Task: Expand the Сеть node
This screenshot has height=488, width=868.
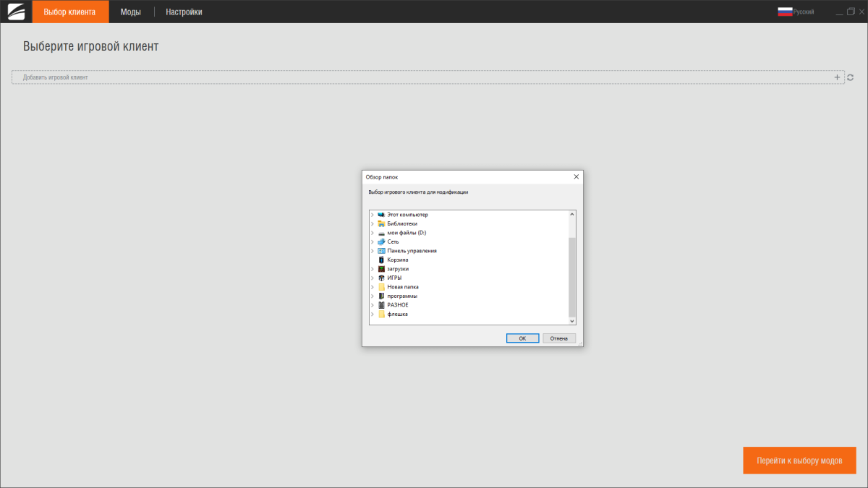Action: point(373,241)
